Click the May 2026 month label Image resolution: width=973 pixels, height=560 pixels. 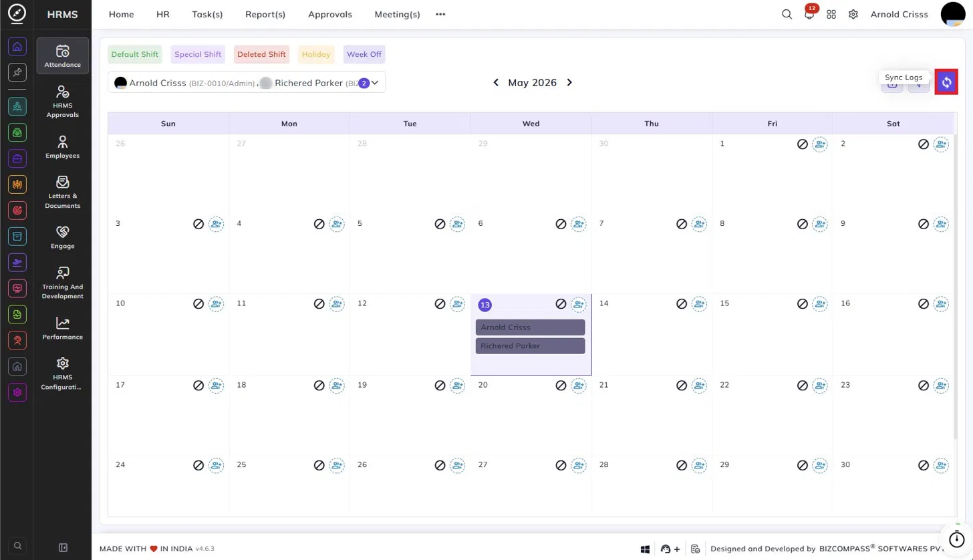(x=532, y=83)
